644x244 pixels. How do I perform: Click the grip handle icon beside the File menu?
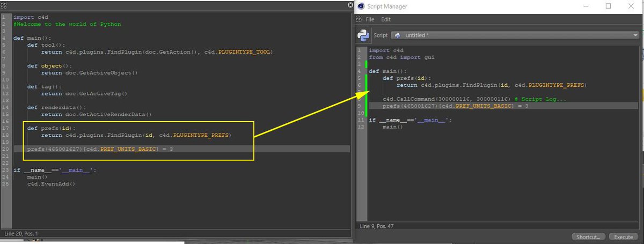point(359,19)
